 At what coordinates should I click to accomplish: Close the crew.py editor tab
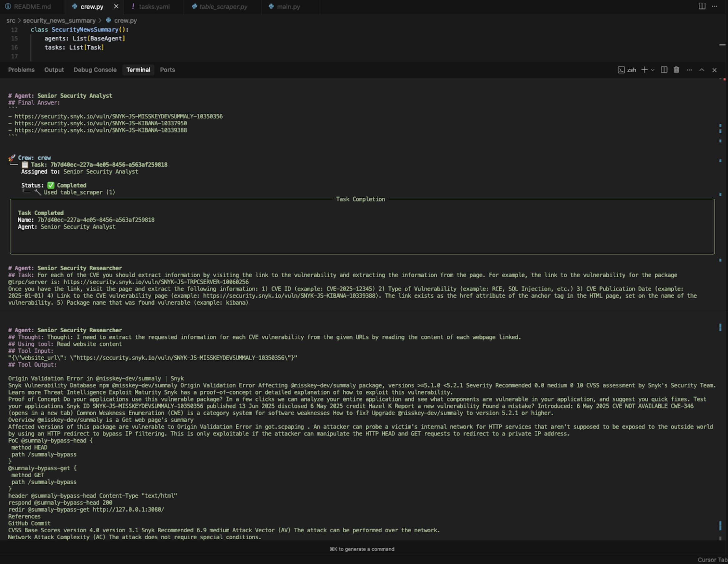click(x=116, y=6)
